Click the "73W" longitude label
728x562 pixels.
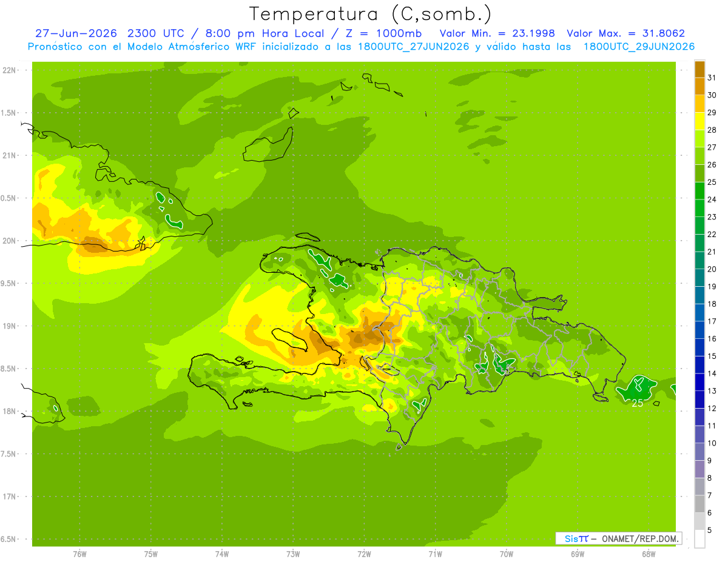[x=293, y=554]
